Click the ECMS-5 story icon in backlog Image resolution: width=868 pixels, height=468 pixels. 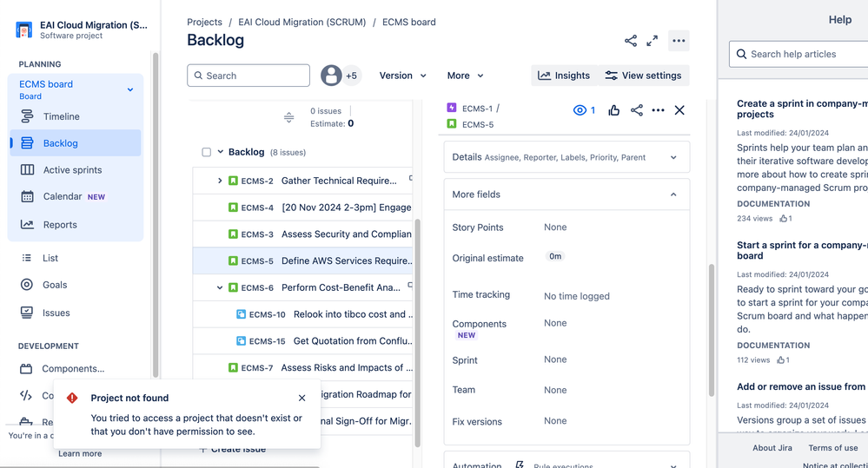pyautogui.click(x=233, y=261)
